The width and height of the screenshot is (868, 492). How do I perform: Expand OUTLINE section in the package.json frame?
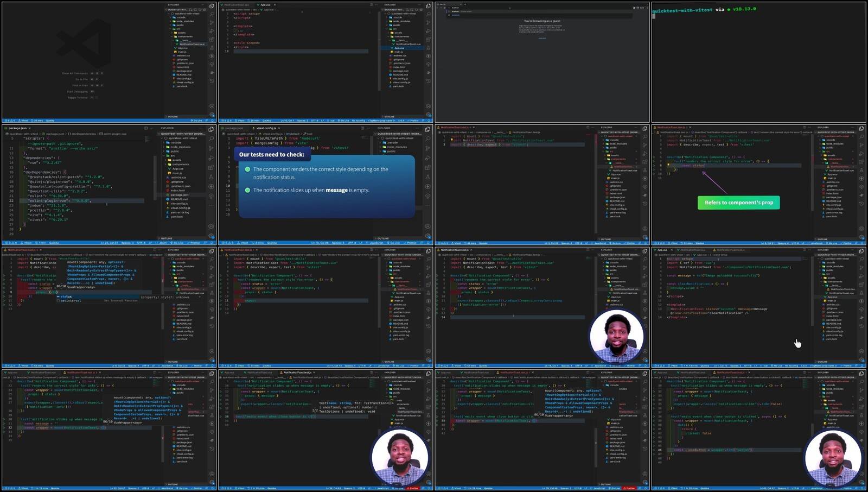[166, 238]
